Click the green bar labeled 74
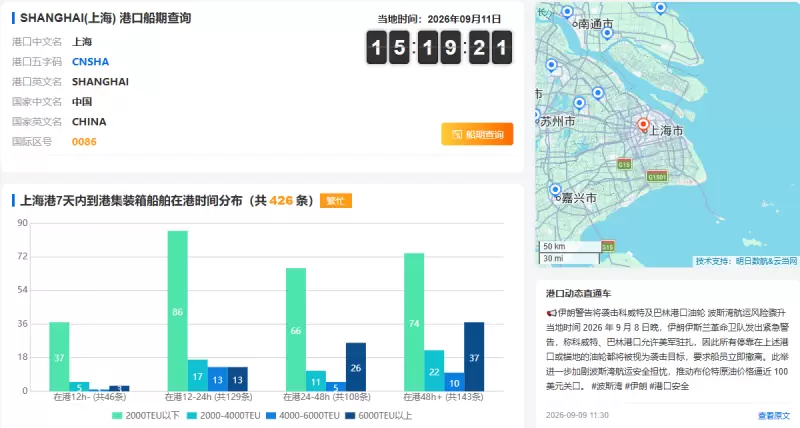Screen dimensions: 800x428 (x=414, y=322)
